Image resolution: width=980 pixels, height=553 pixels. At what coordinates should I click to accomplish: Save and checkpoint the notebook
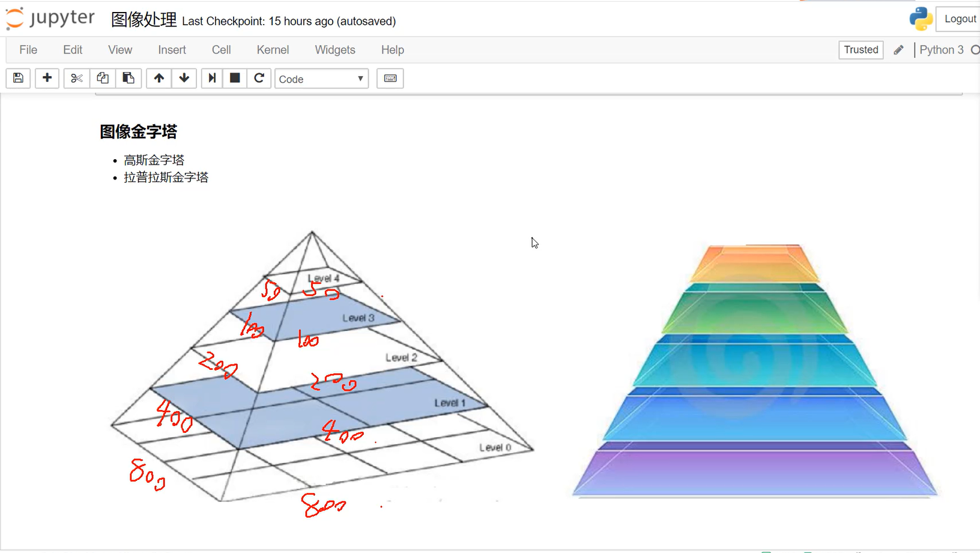18,78
